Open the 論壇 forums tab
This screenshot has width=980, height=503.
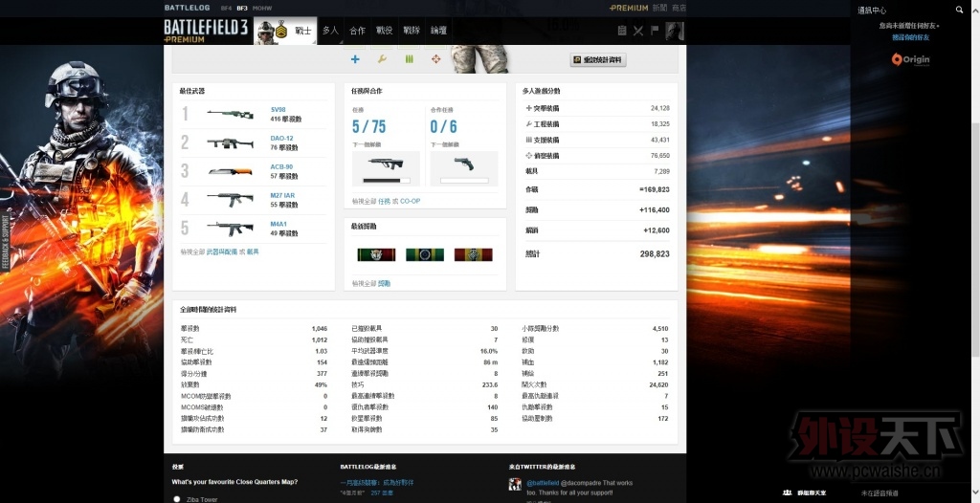(x=438, y=30)
